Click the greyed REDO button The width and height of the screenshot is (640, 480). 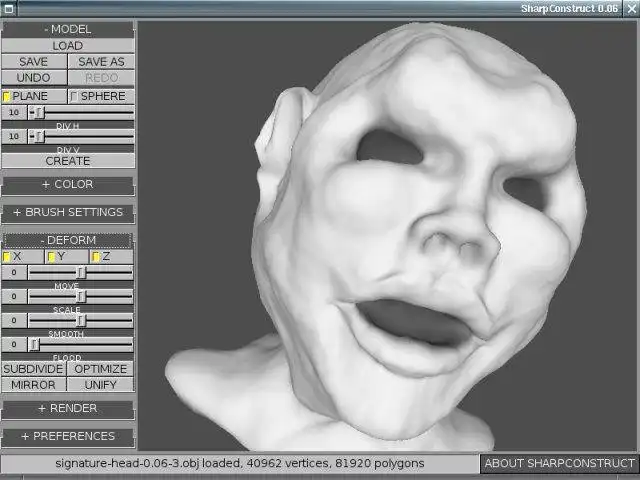click(x=101, y=78)
